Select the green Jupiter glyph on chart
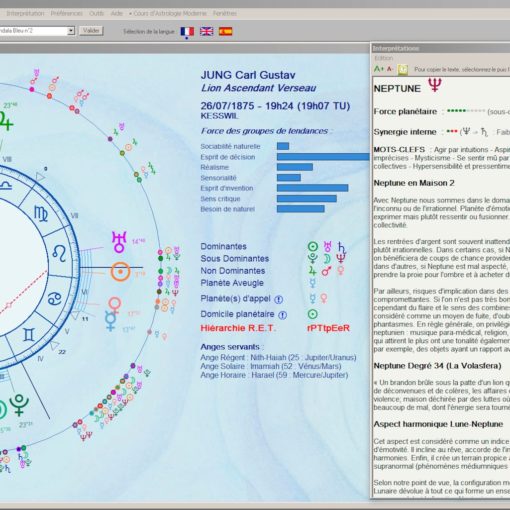The height and width of the screenshot is (510, 510). pos(6,122)
